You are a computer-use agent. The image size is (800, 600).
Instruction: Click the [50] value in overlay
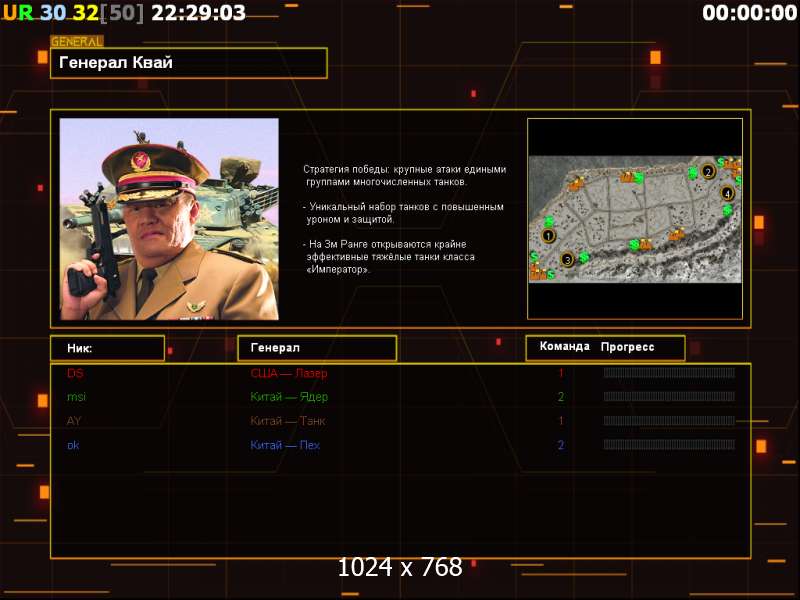(122, 13)
